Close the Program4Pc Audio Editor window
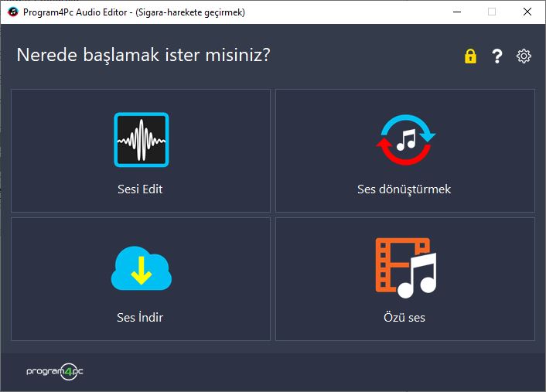546x392 pixels. pyautogui.click(x=527, y=12)
